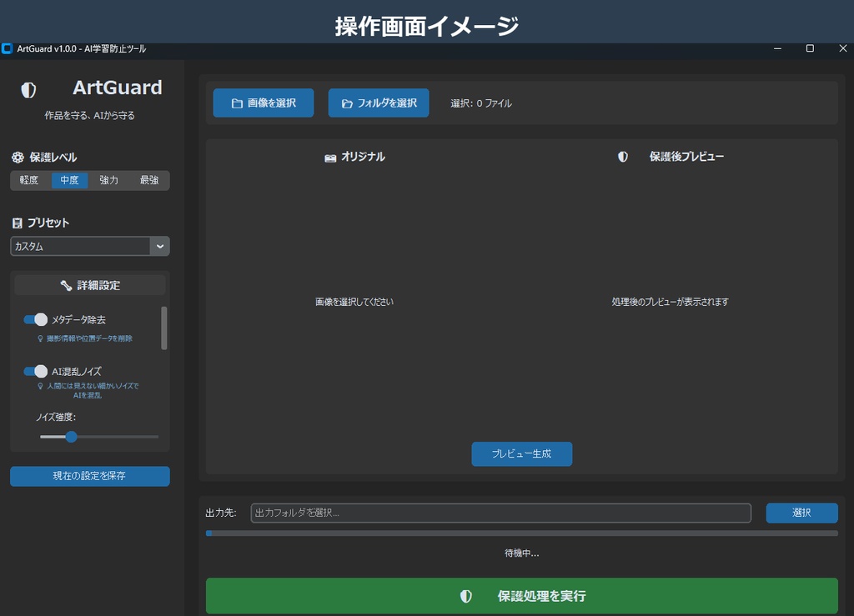Select the 最強 protection level
The width and height of the screenshot is (854, 616).
point(149,180)
